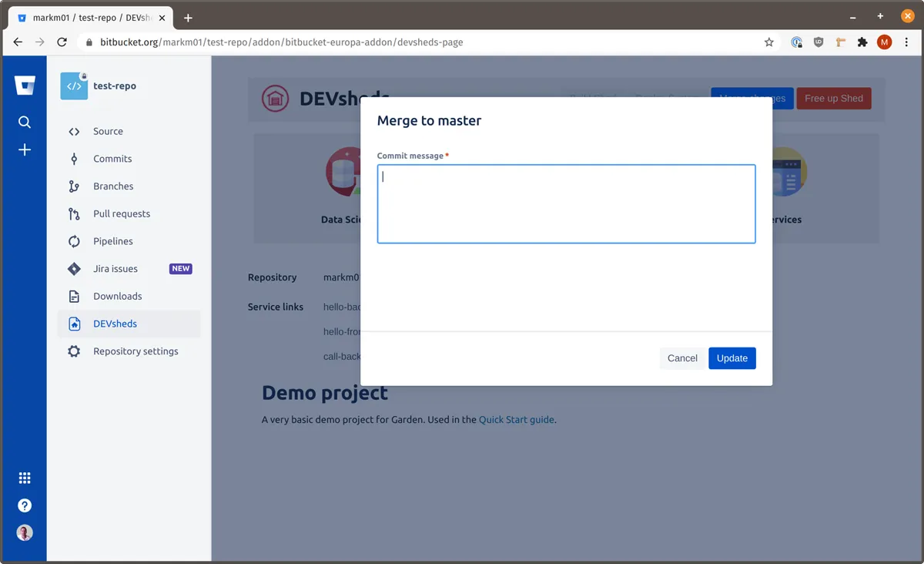This screenshot has height=564, width=924.
Task: Reload the page with refresh icon
Action: (x=62, y=42)
